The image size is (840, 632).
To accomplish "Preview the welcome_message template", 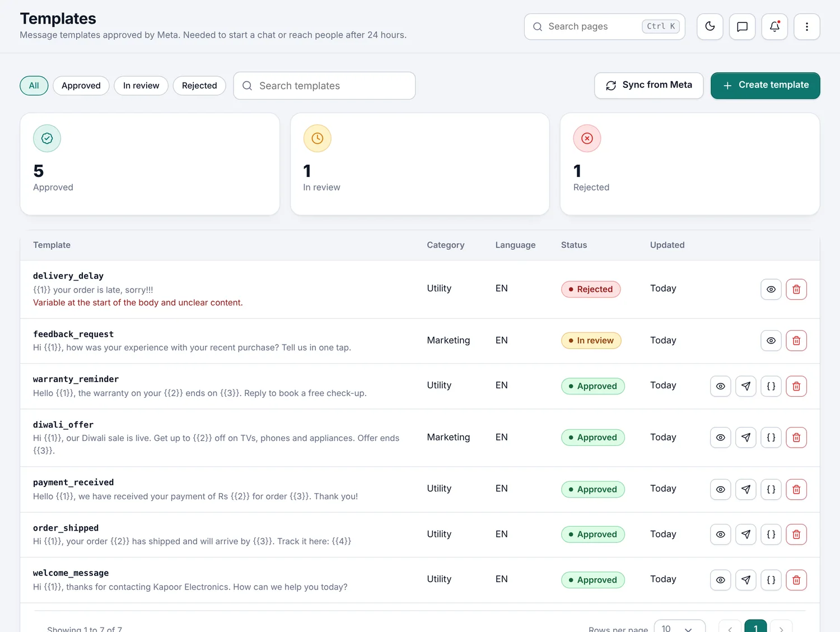I will pyautogui.click(x=721, y=580).
